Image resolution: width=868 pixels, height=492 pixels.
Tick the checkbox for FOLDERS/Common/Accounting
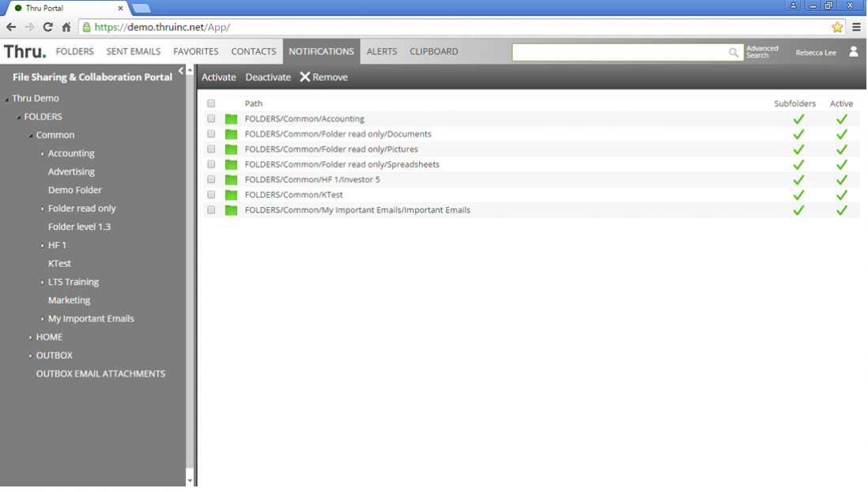click(211, 119)
